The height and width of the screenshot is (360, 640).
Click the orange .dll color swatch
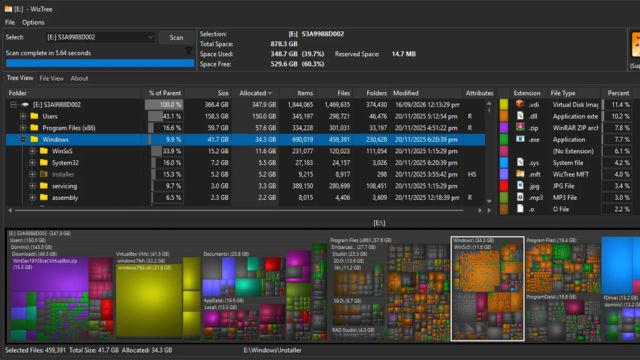[504, 116]
